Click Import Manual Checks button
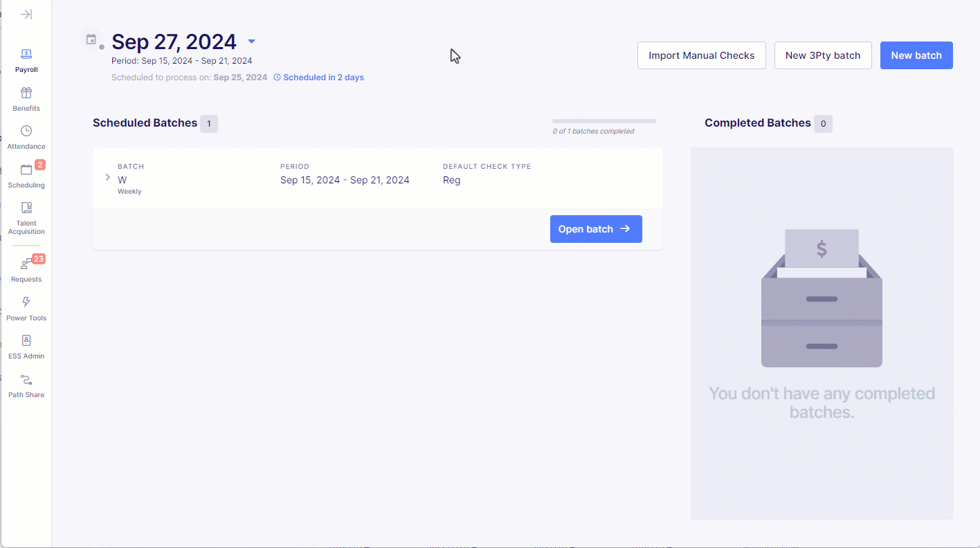The width and height of the screenshot is (980, 548). (702, 55)
